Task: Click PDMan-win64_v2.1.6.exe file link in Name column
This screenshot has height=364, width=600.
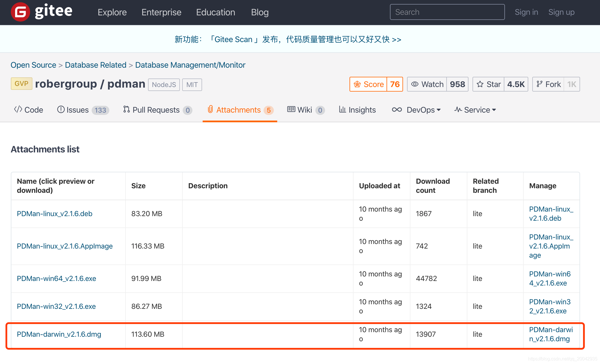Action: point(56,278)
